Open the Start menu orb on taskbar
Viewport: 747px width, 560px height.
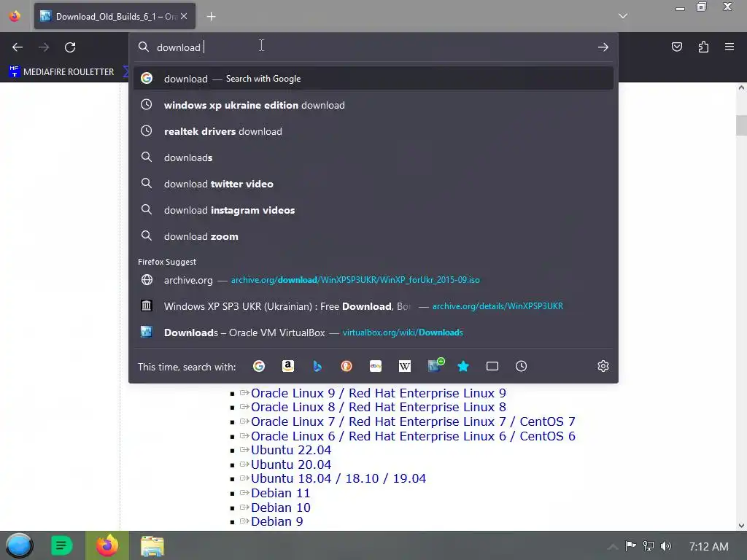[19, 545]
